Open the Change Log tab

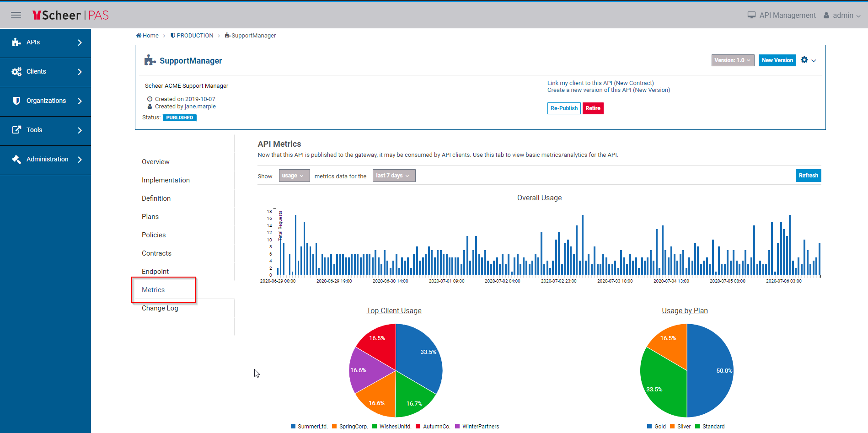[x=160, y=308]
